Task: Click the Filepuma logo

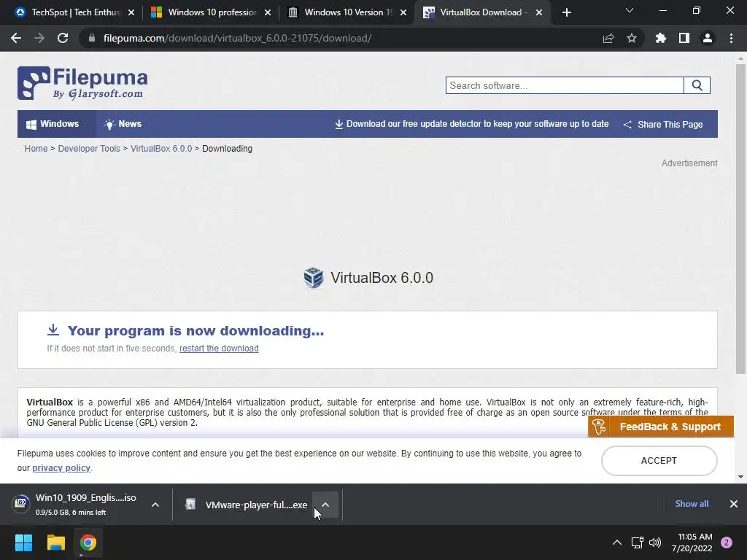Action: pos(82,83)
